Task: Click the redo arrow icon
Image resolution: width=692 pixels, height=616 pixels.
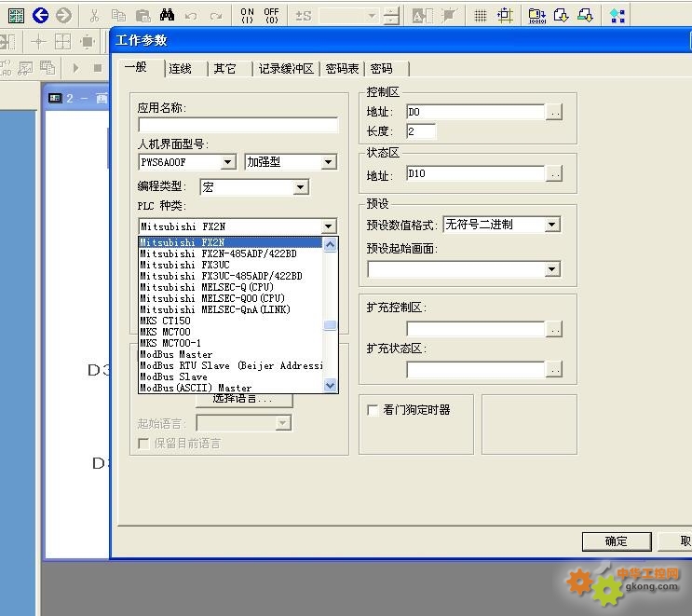Action: coord(216,17)
